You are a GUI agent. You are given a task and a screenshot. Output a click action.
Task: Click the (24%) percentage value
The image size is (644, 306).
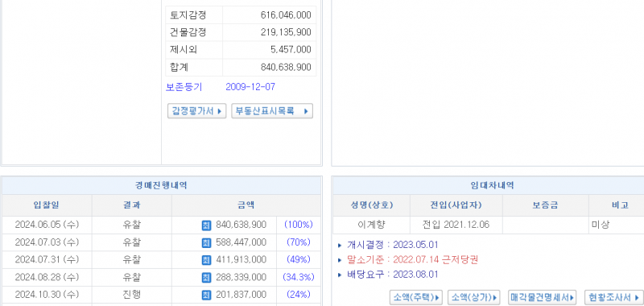(299, 295)
